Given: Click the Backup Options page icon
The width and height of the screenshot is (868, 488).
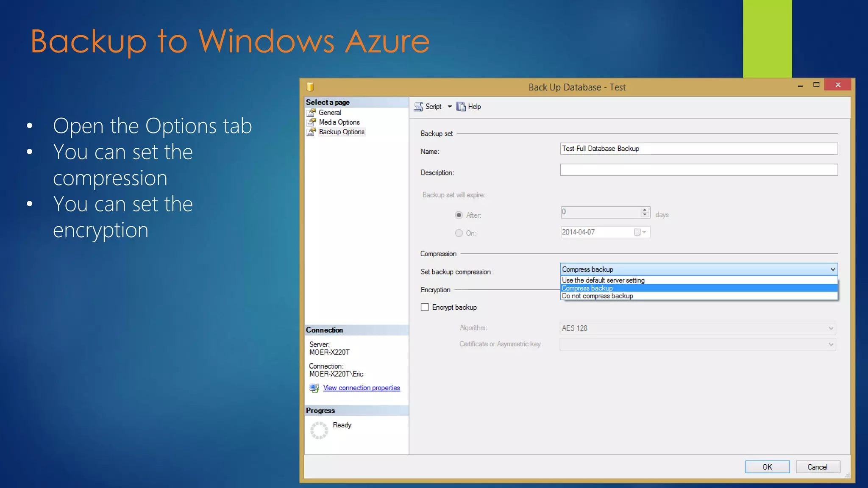Looking at the screenshot, I should [312, 132].
